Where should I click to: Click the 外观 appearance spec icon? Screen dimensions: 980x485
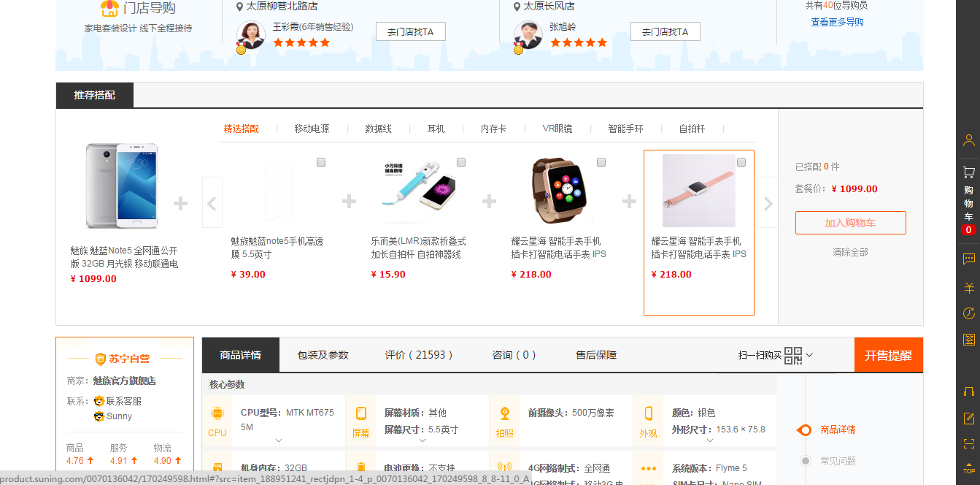tap(648, 413)
